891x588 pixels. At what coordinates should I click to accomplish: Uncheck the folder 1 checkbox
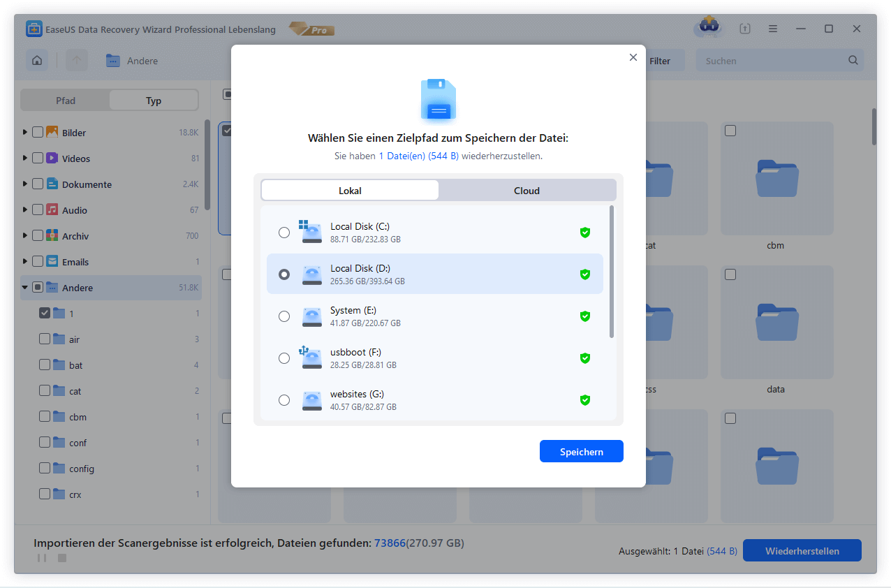tap(45, 314)
